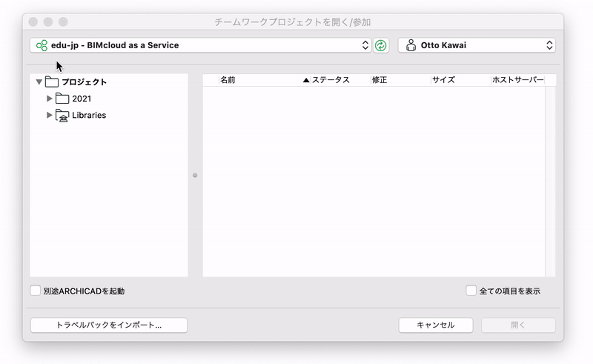Select the プロジェクト tree item label
Viewport: 593px width, 364px height.
tap(85, 82)
